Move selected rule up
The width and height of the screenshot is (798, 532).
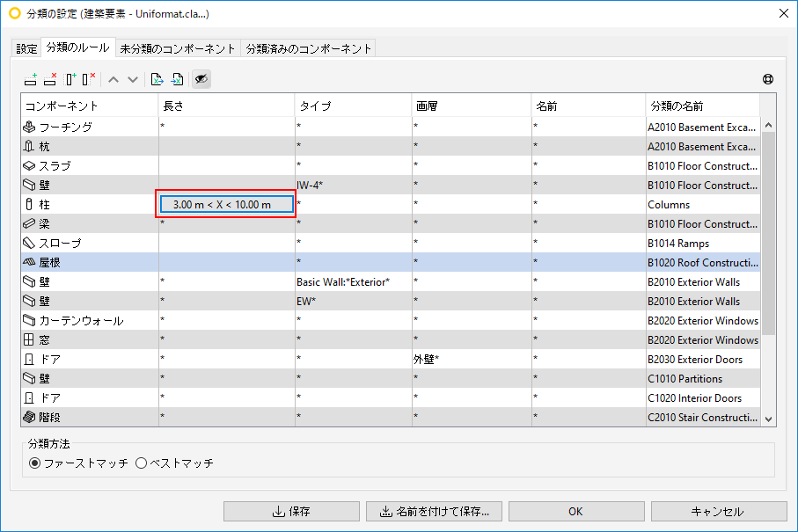coord(113,80)
